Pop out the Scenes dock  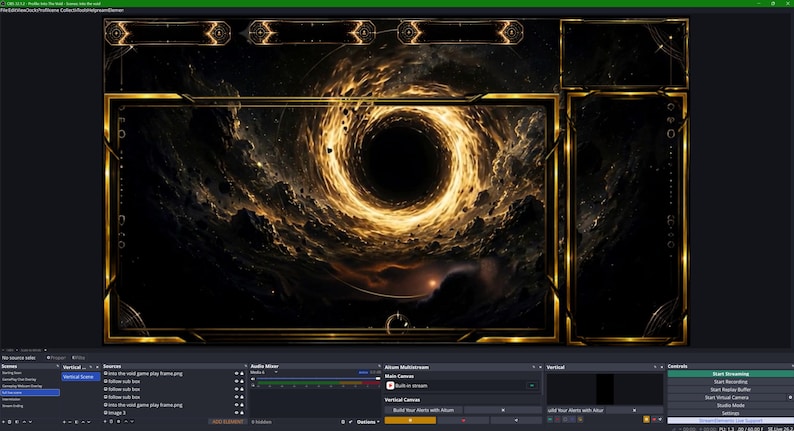tap(57, 366)
